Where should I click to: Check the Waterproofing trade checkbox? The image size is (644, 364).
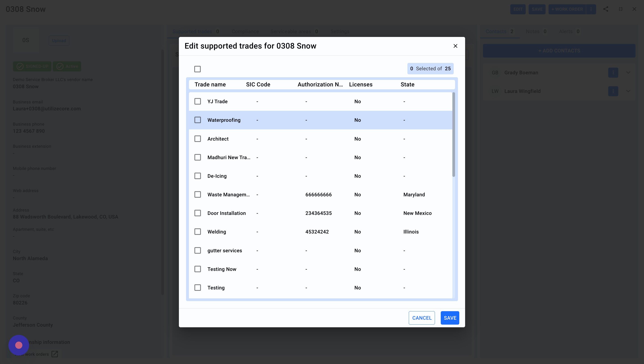point(197,120)
